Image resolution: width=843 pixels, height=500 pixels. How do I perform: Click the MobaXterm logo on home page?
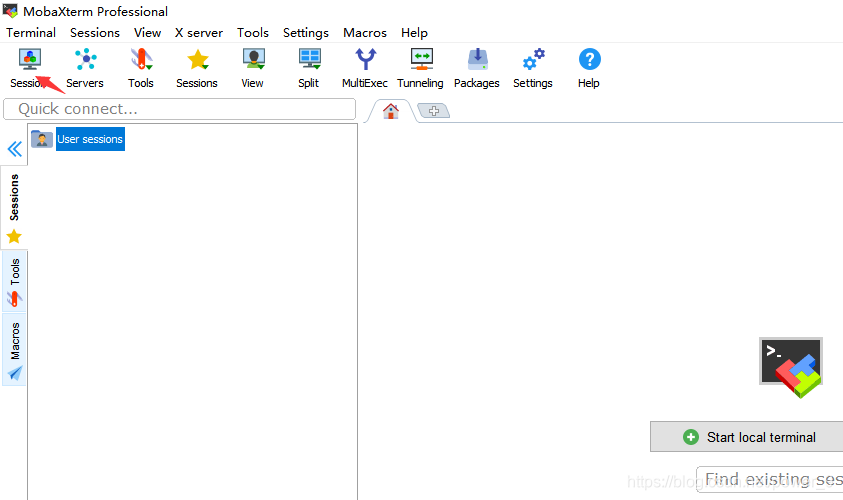(x=791, y=368)
